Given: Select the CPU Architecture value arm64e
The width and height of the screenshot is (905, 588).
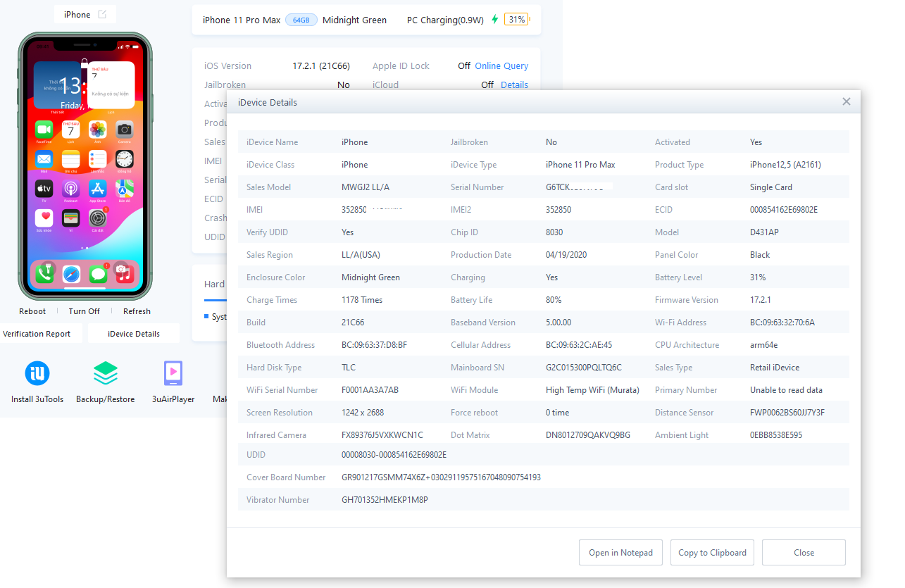Looking at the screenshot, I should [764, 345].
